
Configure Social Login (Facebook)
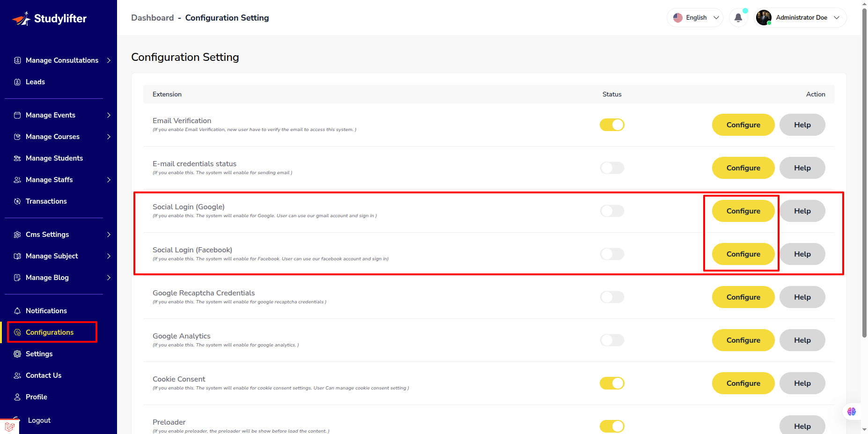pyautogui.click(x=743, y=254)
